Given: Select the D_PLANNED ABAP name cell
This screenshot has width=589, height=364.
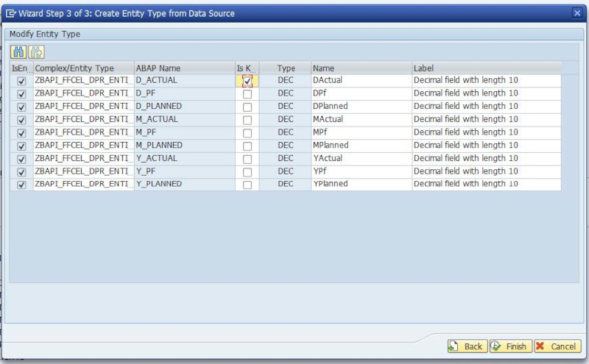Looking at the screenshot, I should point(184,107).
